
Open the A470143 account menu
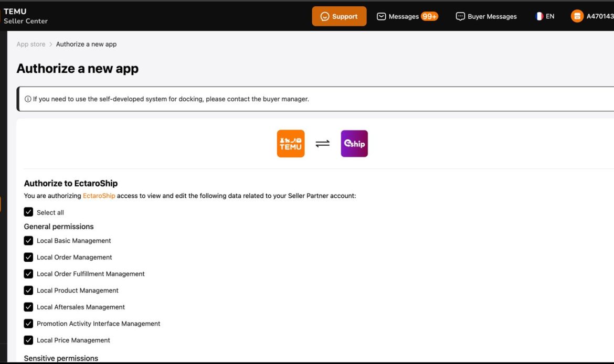coord(599,17)
